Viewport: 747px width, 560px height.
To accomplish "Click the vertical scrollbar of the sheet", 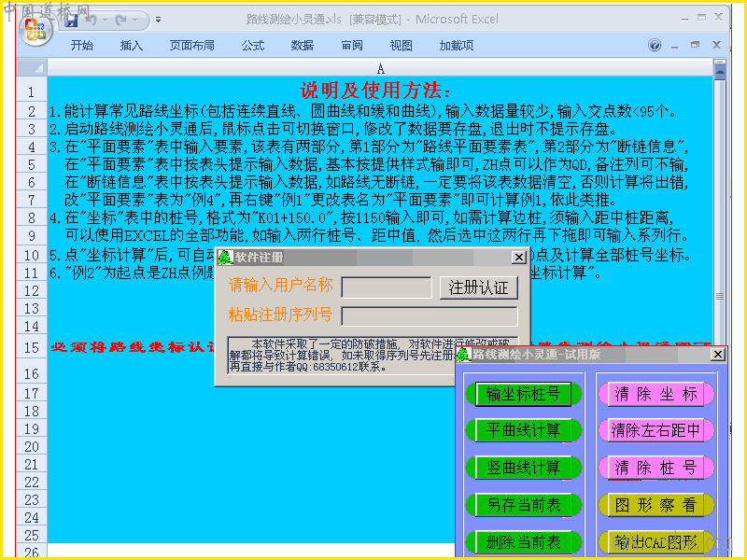I will pos(719,295).
